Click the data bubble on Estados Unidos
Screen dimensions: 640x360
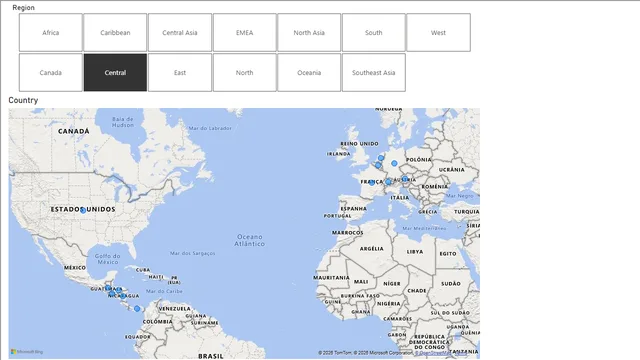(x=83, y=211)
